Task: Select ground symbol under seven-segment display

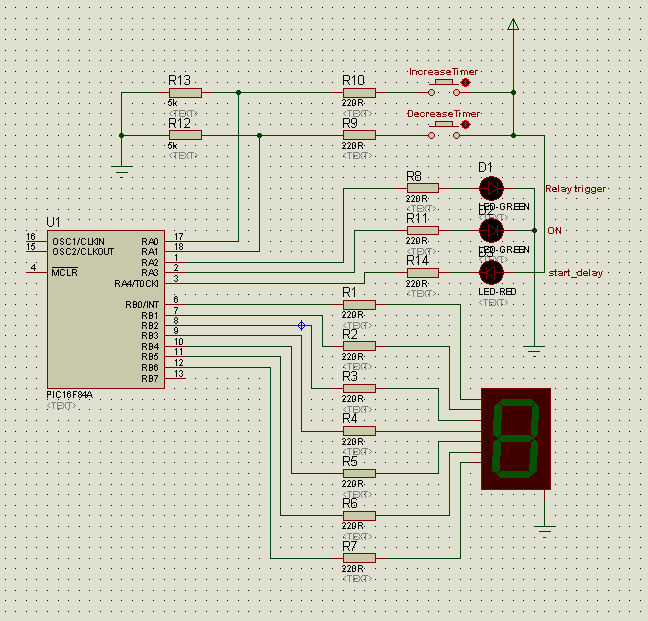Action: point(544,531)
